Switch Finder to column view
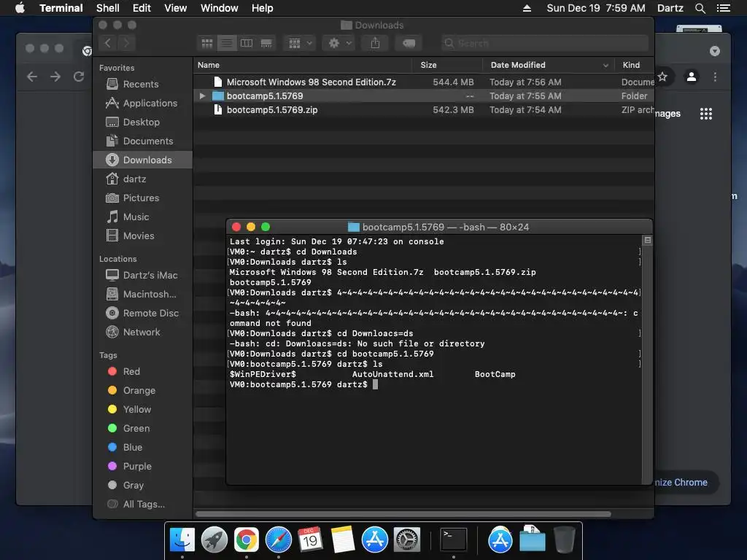Viewport: 747px width, 560px height. [247, 43]
